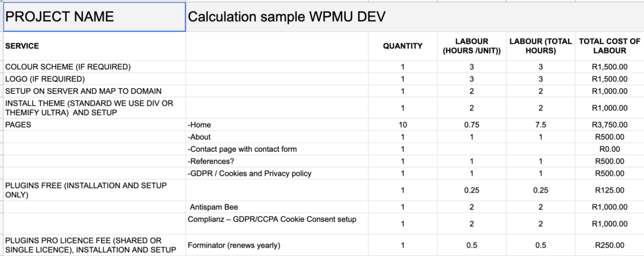The image size is (644, 256).
Task: Click hours per unit 0.5 in Forminator row
Action: coord(472,246)
